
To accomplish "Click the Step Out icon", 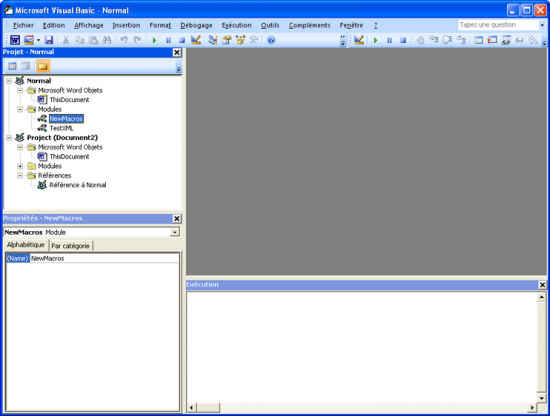I will coord(461,40).
